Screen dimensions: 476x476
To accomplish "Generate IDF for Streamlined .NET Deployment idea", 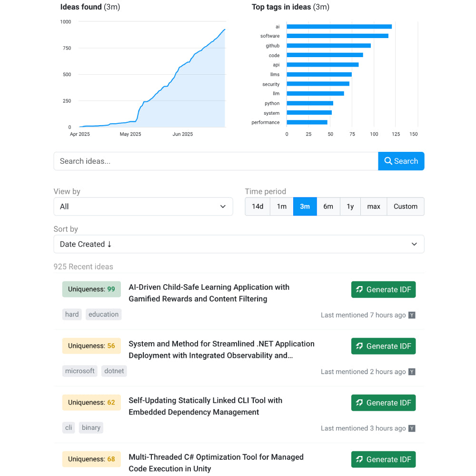I will pyautogui.click(x=383, y=346).
